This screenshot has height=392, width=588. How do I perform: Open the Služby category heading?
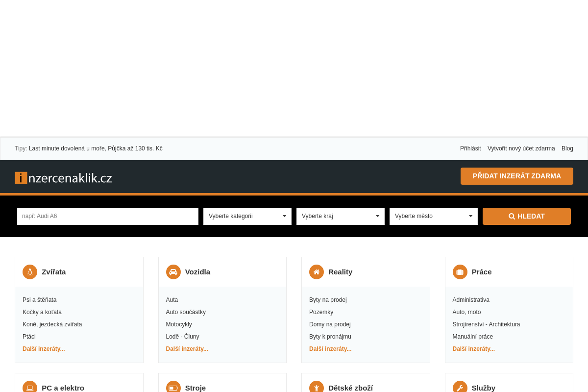pyautogui.click(x=484, y=388)
